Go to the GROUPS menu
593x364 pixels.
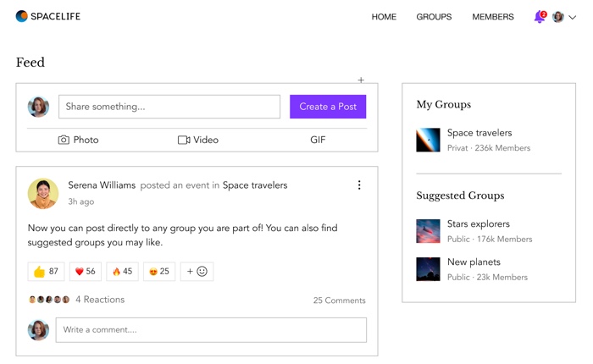[434, 17]
